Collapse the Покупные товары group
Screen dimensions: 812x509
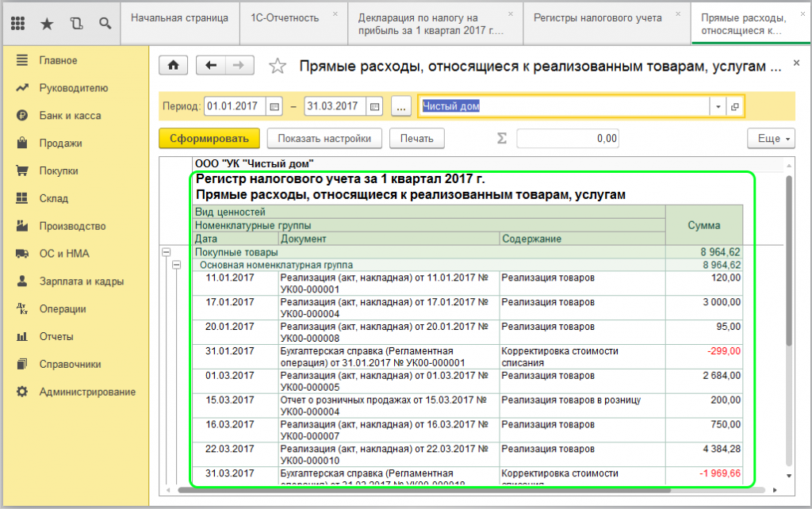[167, 252]
